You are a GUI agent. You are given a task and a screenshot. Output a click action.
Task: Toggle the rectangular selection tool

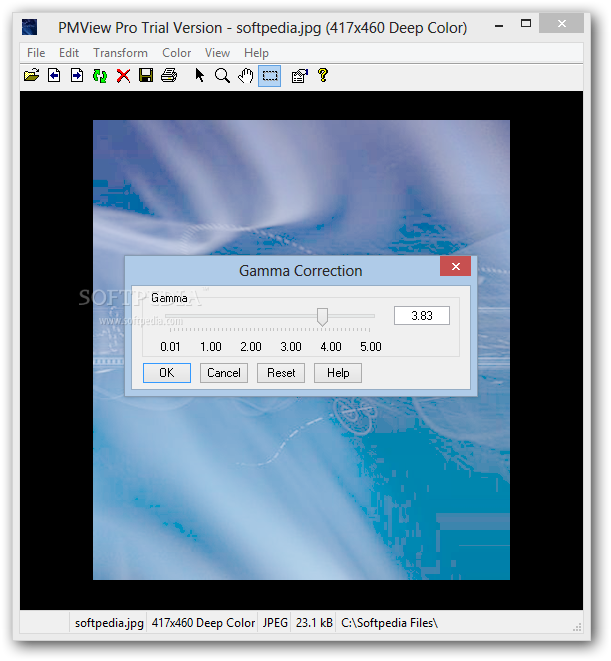pos(269,76)
